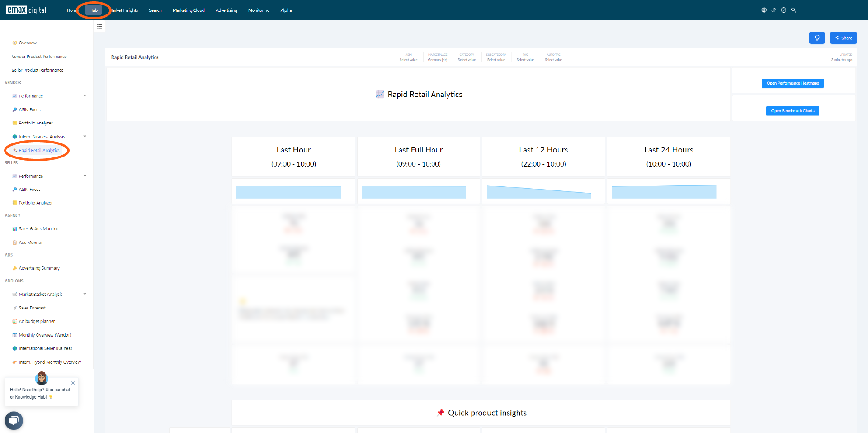Open Sales & Ads Monitor
This screenshot has width=868, height=433.
pyautogui.click(x=38, y=229)
